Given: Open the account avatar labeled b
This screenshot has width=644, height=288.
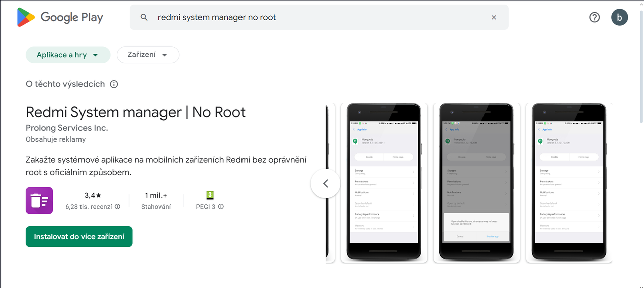Looking at the screenshot, I should pyautogui.click(x=619, y=17).
